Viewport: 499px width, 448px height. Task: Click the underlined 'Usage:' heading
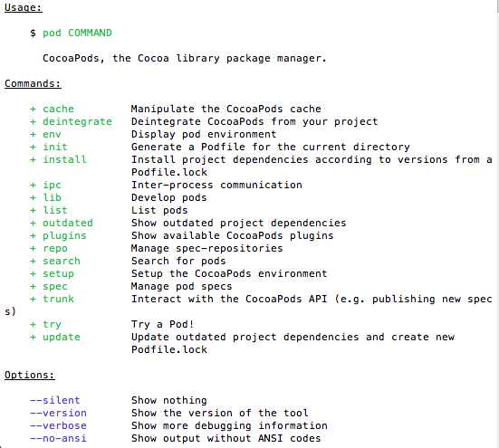[24, 7]
